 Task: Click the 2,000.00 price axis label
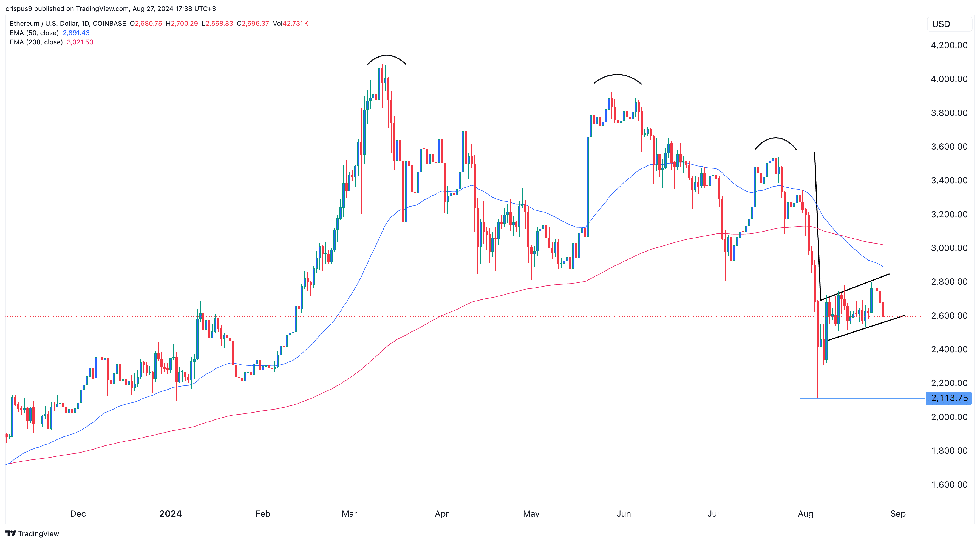coord(949,417)
